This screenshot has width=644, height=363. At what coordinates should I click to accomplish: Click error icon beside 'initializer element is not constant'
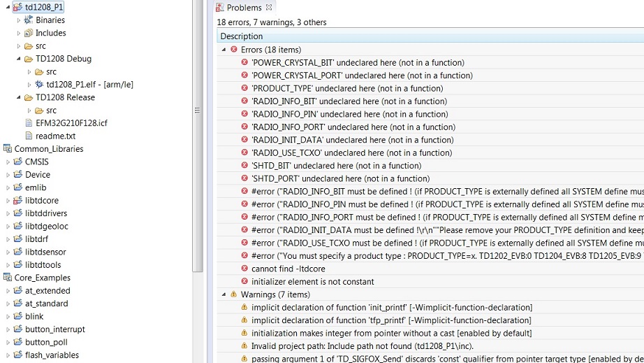244,281
